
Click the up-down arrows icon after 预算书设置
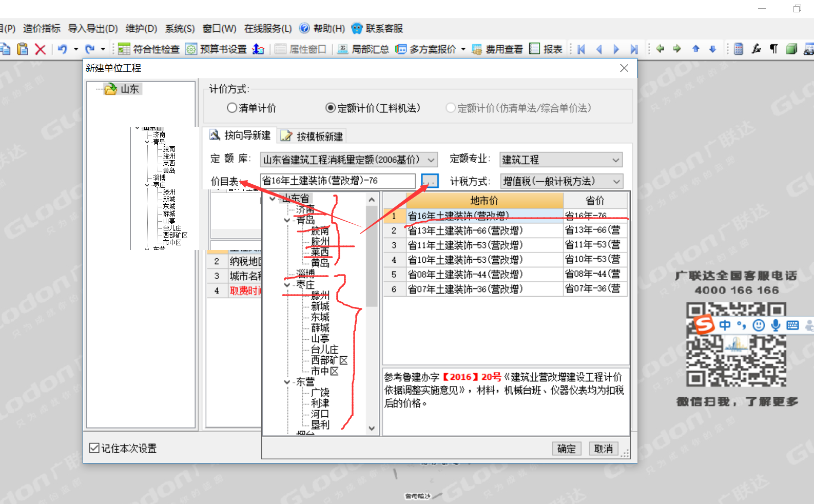coord(259,49)
